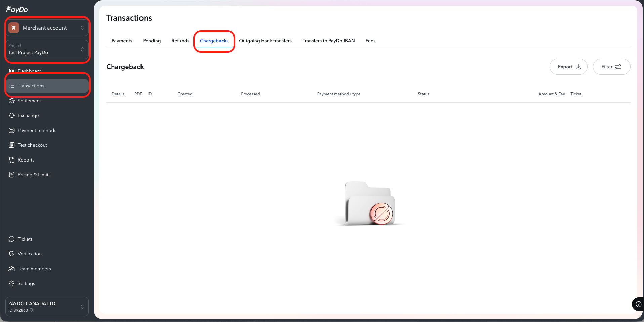The width and height of the screenshot is (644, 322).
Task: Click the Settlement icon
Action: tap(12, 101)
